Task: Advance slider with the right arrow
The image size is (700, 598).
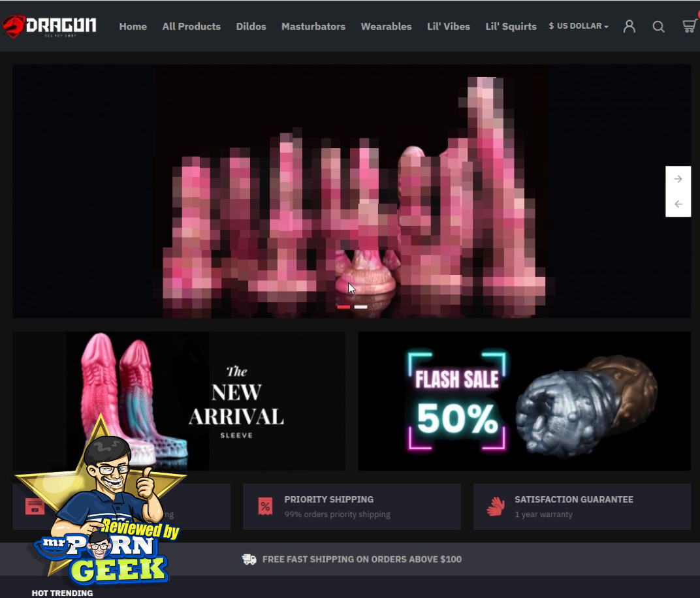Action: tap(678, 179)
